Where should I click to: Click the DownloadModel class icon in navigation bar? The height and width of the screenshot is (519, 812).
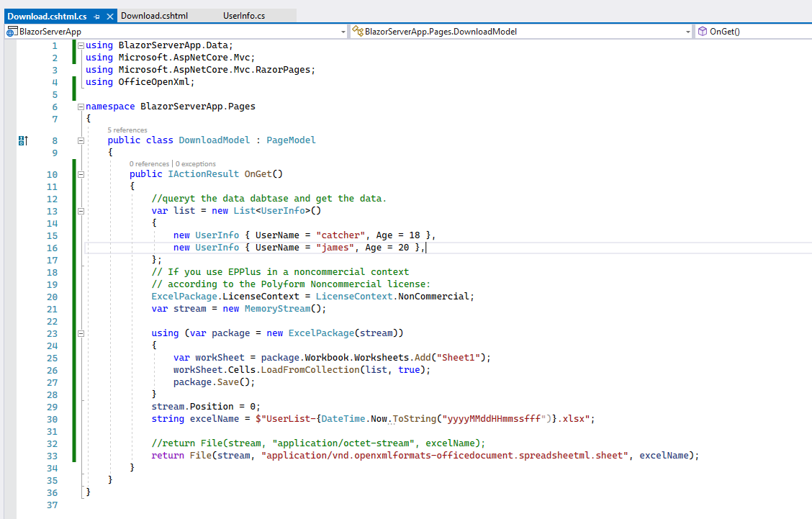[357, 32]
